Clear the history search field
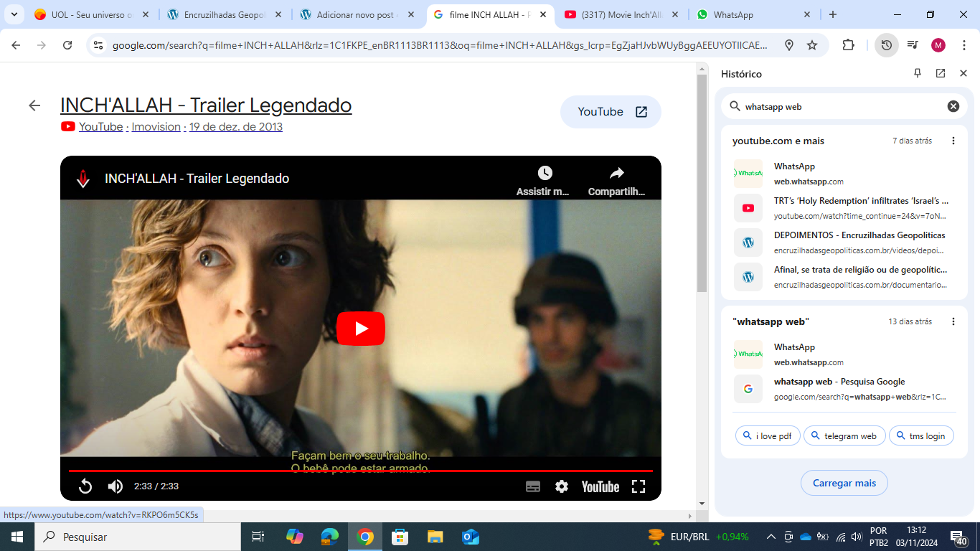The image size is (980, 551). 953,106
